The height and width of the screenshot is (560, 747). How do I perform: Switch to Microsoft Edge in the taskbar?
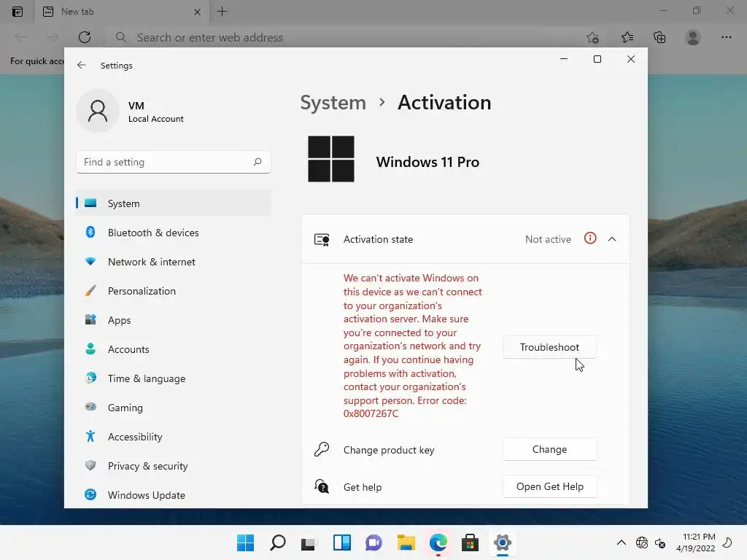(438, 542)
